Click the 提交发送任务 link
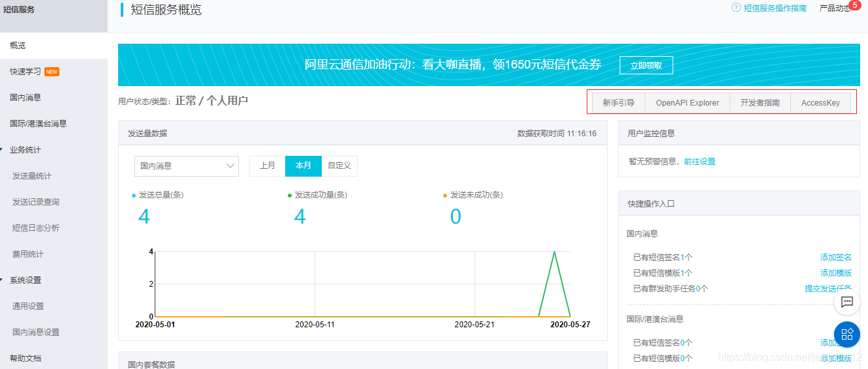Screen dimensions: 868x369 pyautogui.click(x=828, y=289)
